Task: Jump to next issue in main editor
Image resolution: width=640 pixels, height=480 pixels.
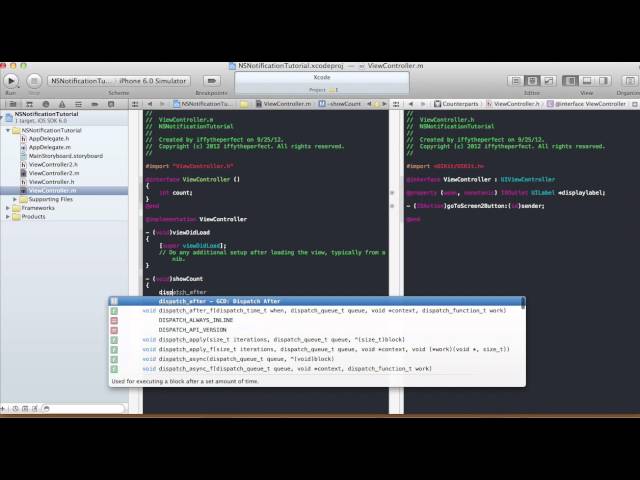Action: [384, 104]
